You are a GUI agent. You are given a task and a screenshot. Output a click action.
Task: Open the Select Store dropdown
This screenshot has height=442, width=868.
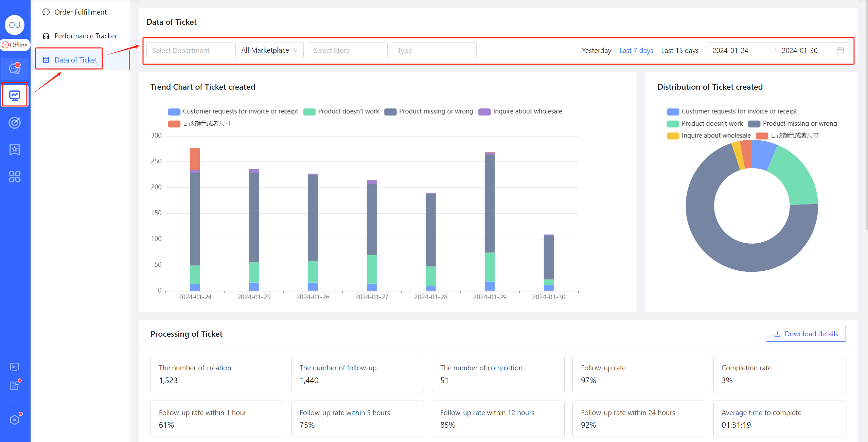coord(348,50)
